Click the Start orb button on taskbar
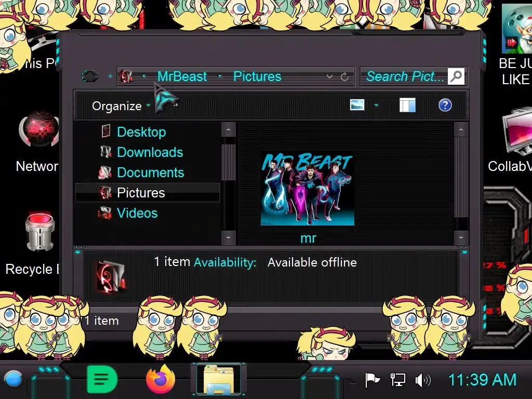Image resolution: width=532 pixels, height=399 pixels. pos(13,379)
